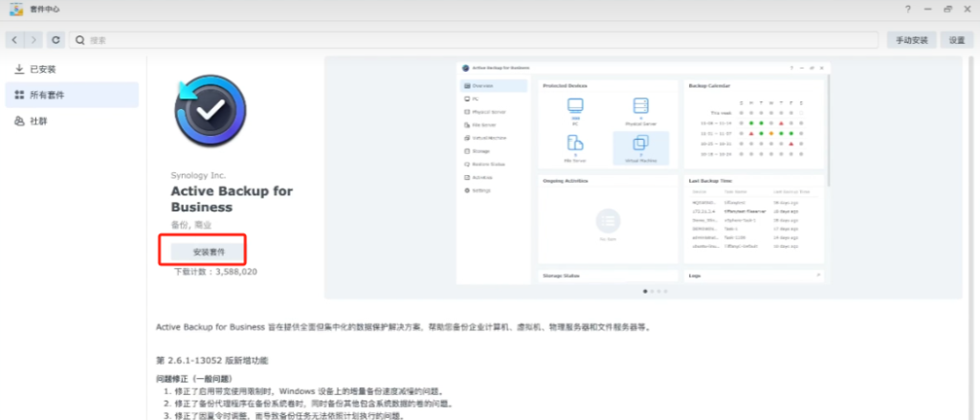Viewport: 980px width, 420px height.
Task: Click the magnifier icon in search bar
Action: coord(80,40)
